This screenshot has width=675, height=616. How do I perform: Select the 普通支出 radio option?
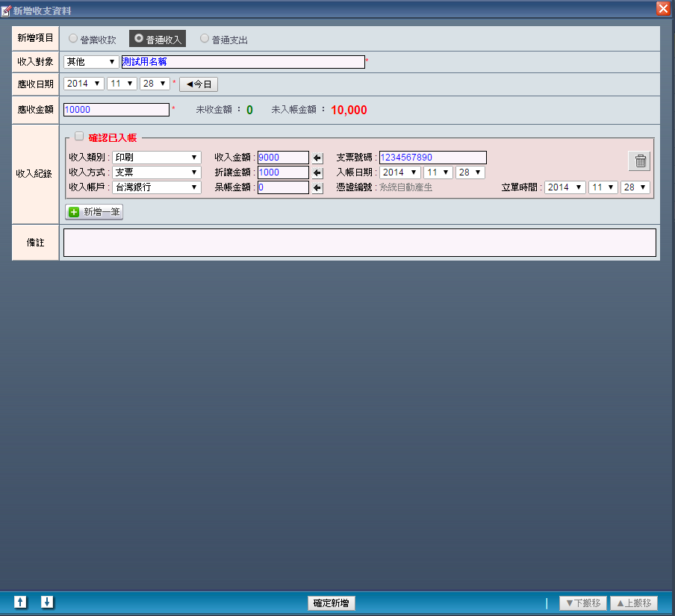pos(205,38)
